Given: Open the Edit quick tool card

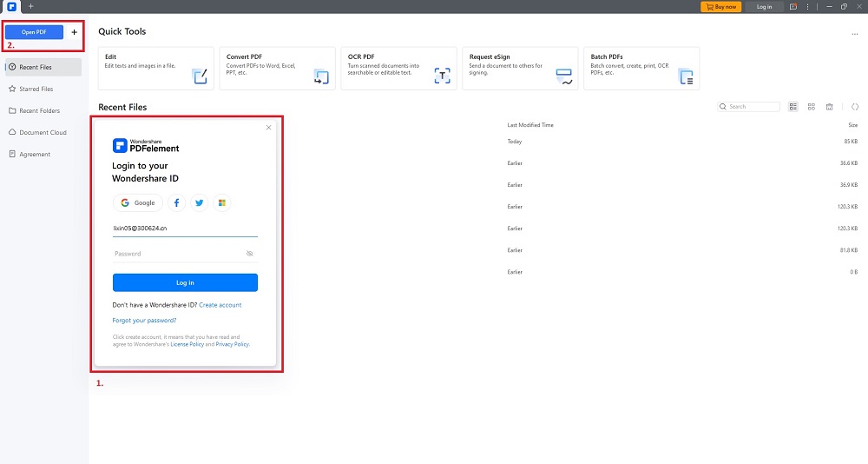Looking at the screenshot, I should pyautogui.click(x=156, y=68).
